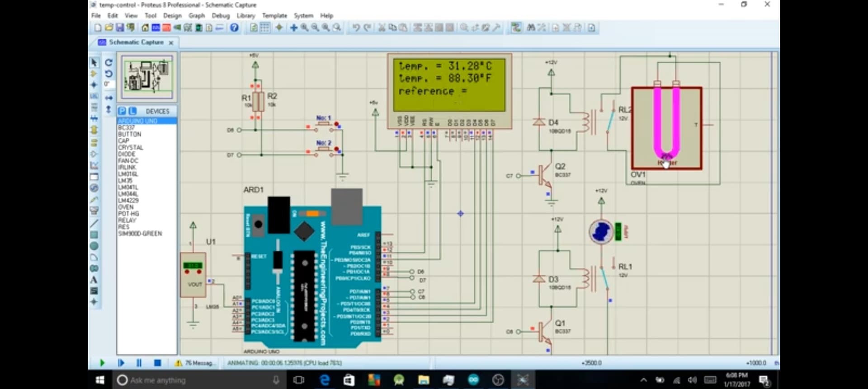Open the Design menu
Screen dimensions: 868x389
172,15
